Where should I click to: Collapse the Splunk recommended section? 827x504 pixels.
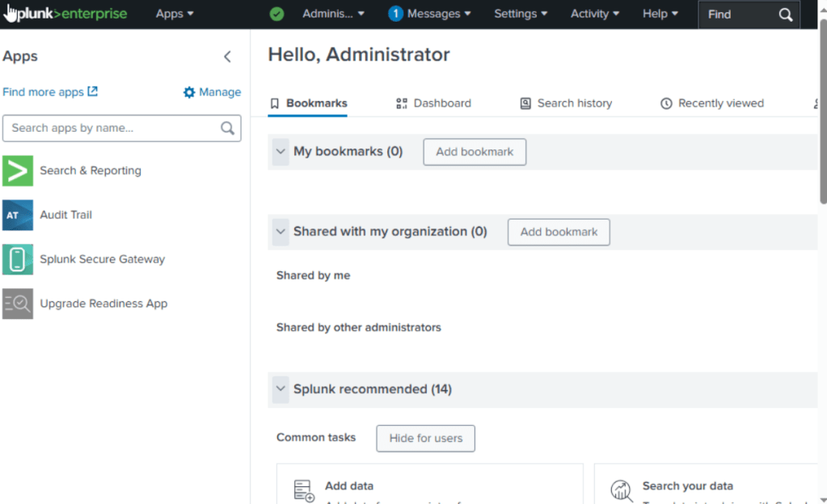[281, 389]
